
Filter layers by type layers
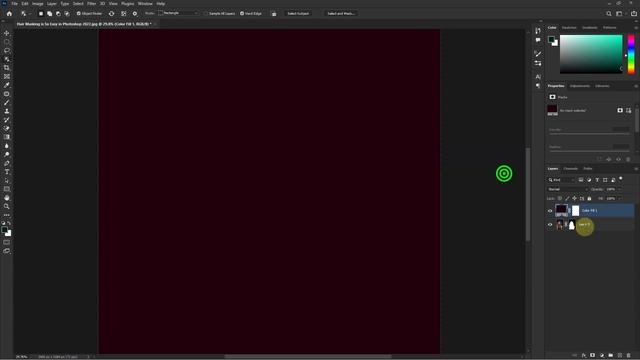pos(597,180)
